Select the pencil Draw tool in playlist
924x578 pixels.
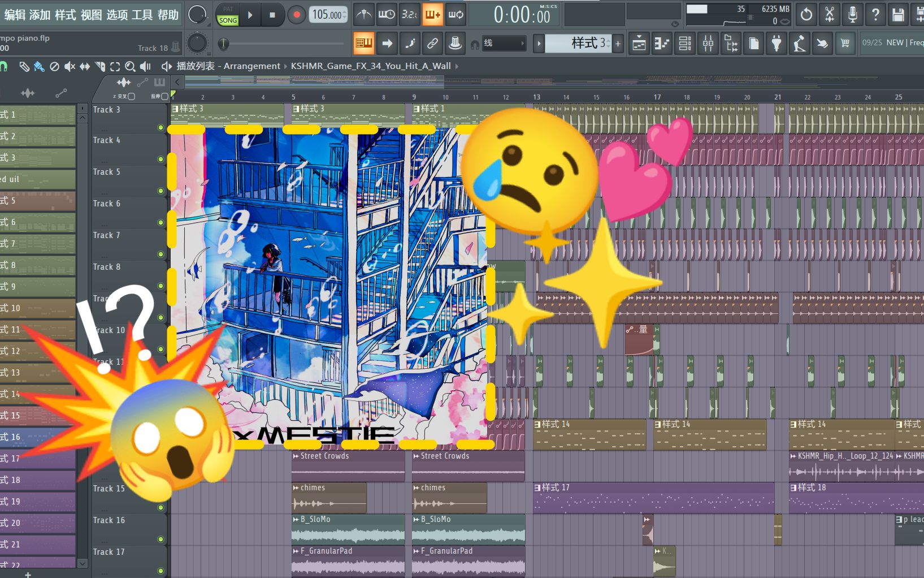[24, 66]
